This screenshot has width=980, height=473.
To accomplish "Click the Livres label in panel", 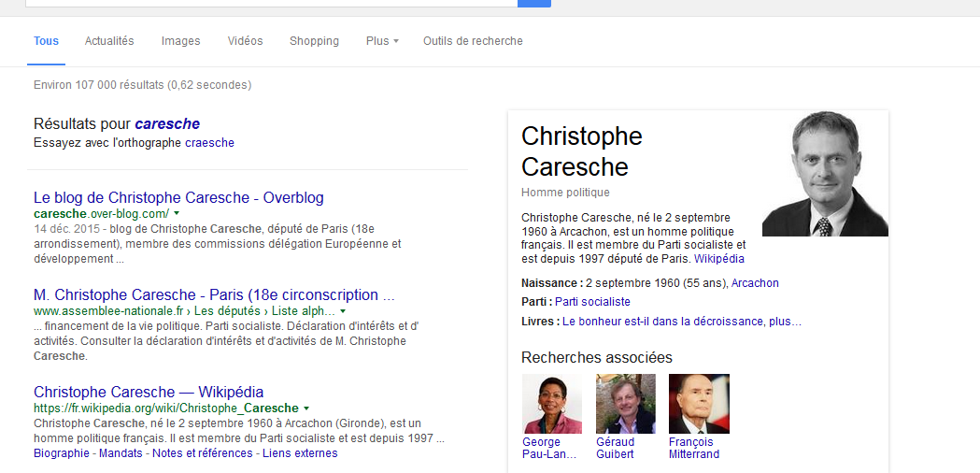I will tap(541, 322).
